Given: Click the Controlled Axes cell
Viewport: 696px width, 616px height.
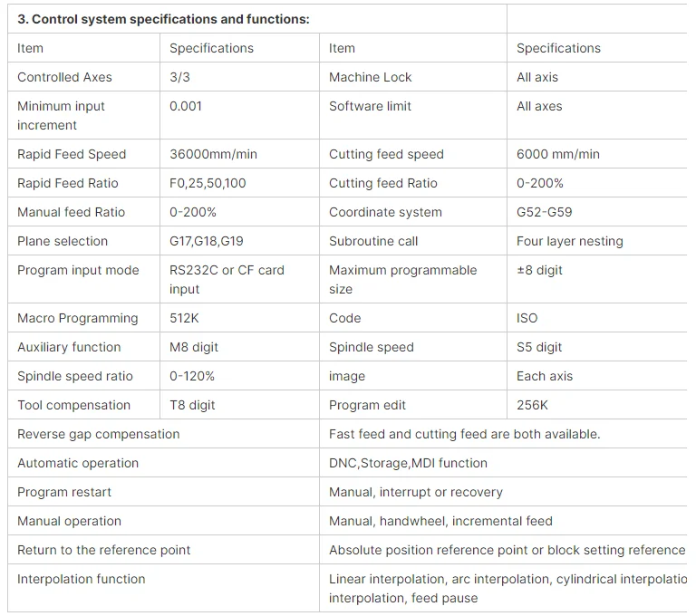Looking at the screenshot, I should (64, 77).
